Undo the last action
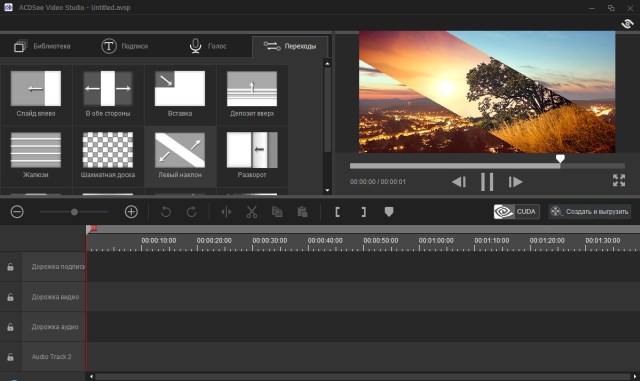 point(166,212)
